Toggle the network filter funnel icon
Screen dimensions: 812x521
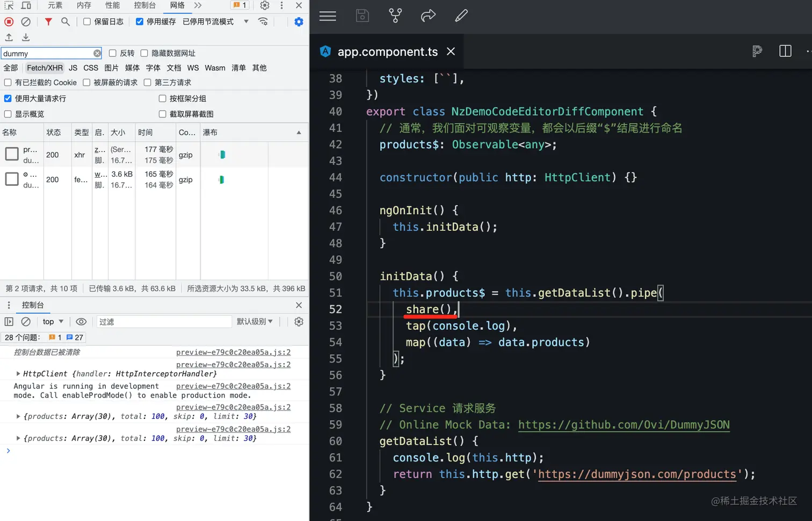click(48, 21)
